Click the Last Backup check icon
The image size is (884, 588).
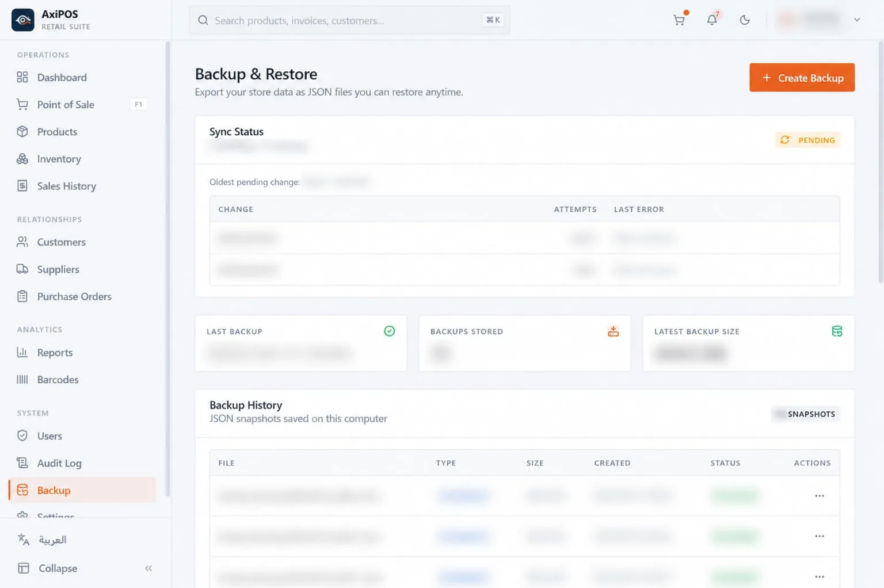click(x=390, y=331)
